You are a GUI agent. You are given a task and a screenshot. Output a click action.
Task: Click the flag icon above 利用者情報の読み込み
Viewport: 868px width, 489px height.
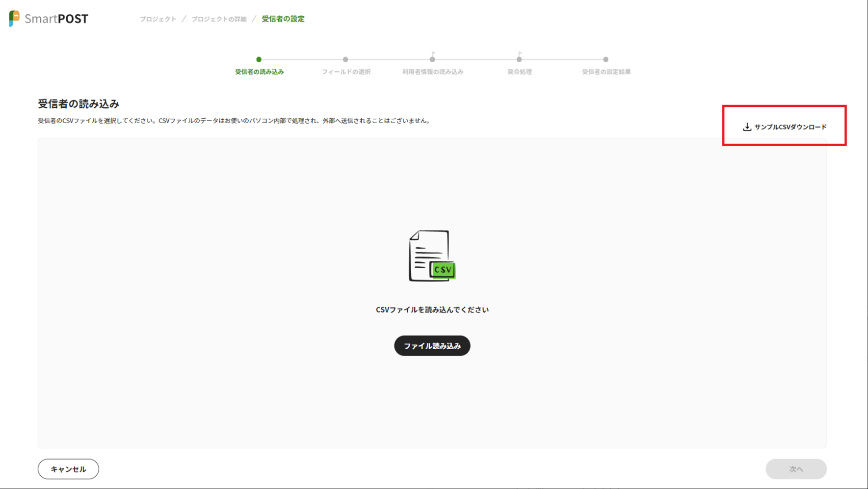(x=433, y=53)
